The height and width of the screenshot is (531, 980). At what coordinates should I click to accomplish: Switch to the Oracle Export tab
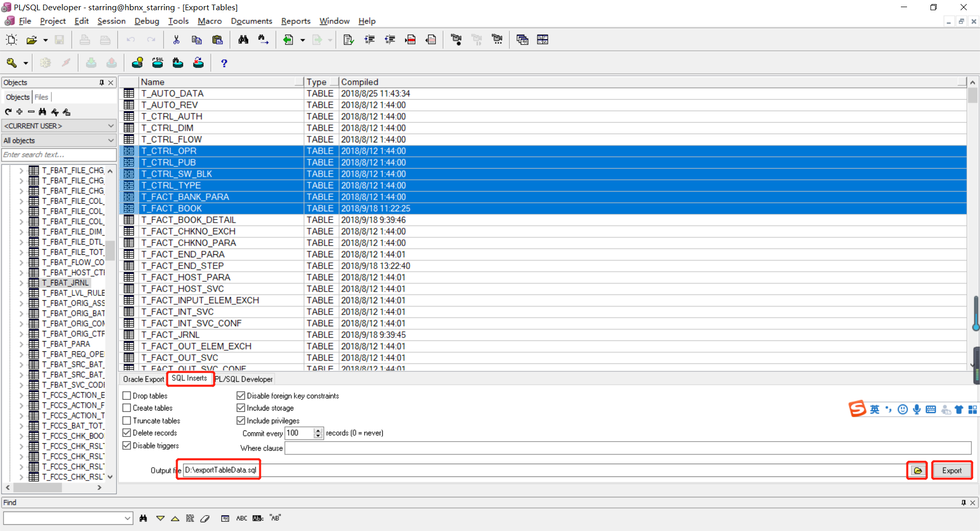pos(143,379)
